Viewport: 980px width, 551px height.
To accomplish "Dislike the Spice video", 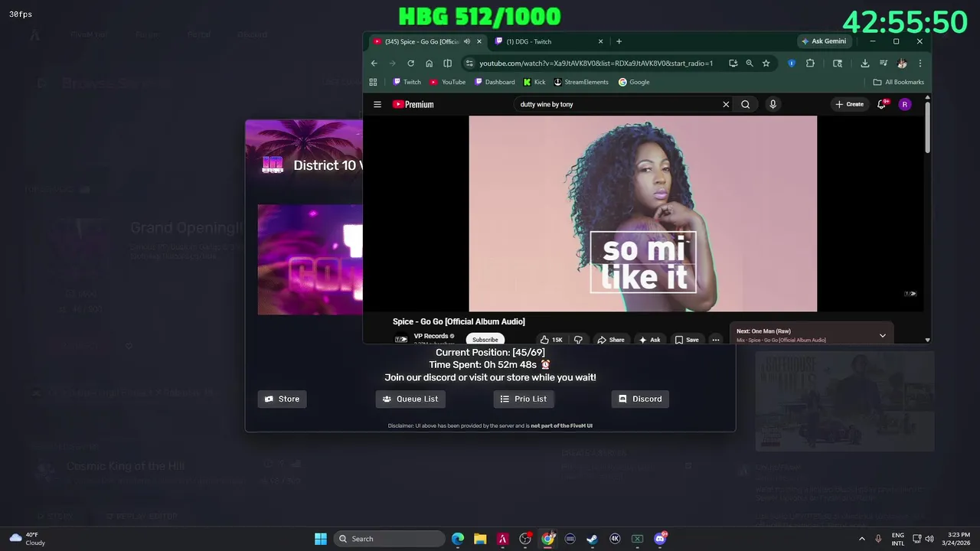I will [578, 340].
